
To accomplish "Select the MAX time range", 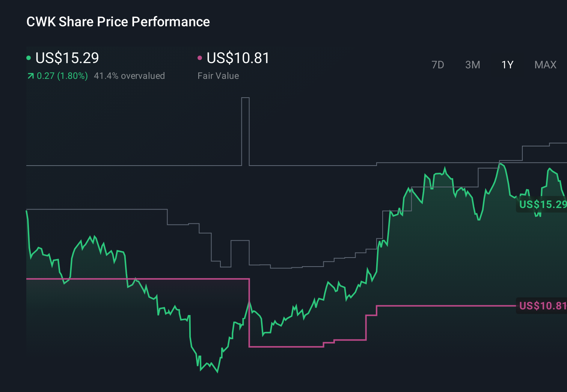I will (x=545, y=65).
